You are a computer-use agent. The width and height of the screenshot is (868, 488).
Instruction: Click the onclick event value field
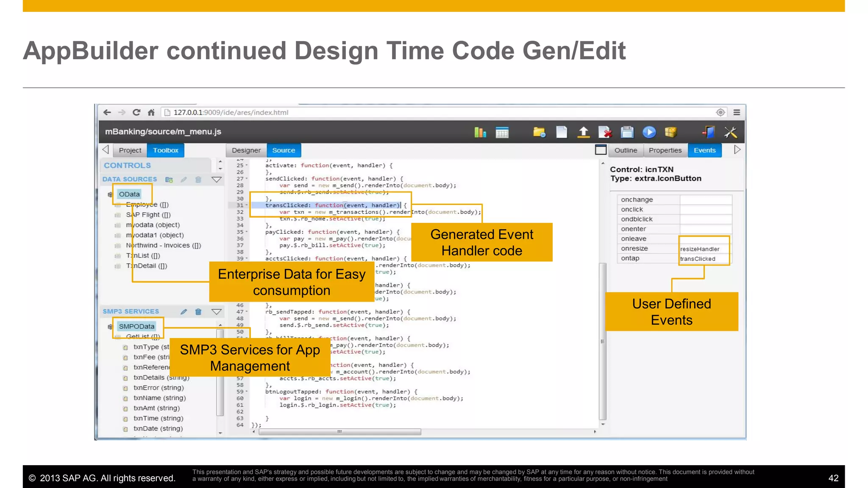tap(706, 209)
